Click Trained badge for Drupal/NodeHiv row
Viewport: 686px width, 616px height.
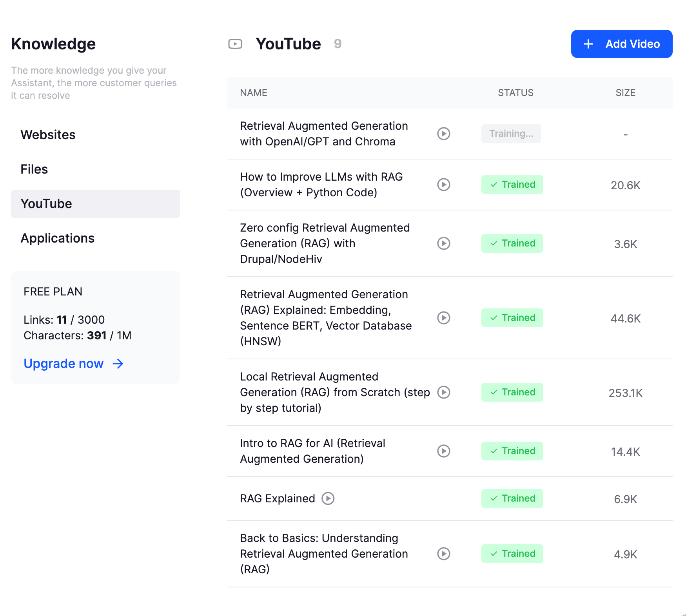click(x=512, y=243)
